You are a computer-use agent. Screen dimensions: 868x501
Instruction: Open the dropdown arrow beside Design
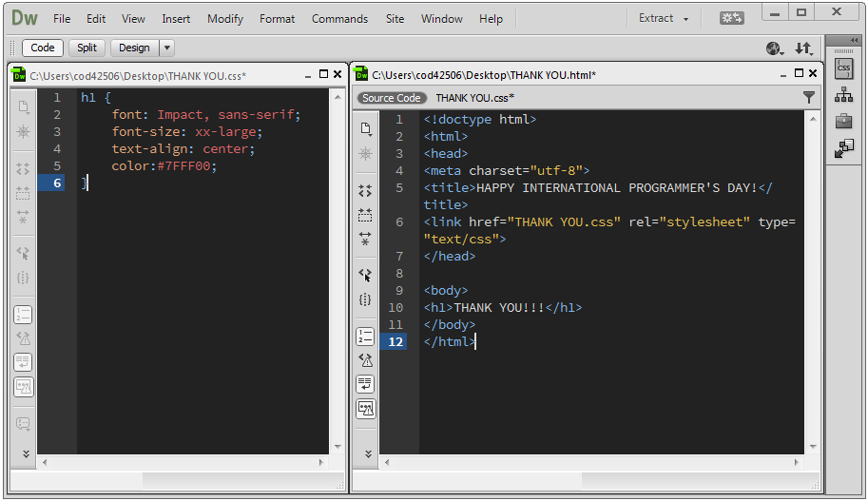[x=166, y=48]
